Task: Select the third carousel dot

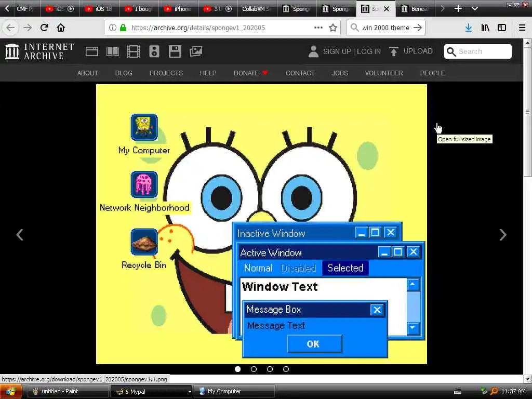Action: click(x=270, y=369)
